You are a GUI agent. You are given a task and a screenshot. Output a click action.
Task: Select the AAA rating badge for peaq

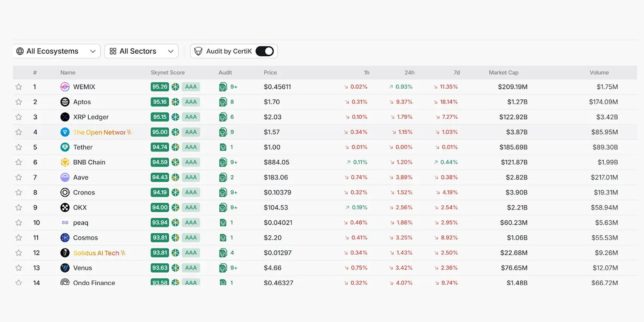click(191, 222)
